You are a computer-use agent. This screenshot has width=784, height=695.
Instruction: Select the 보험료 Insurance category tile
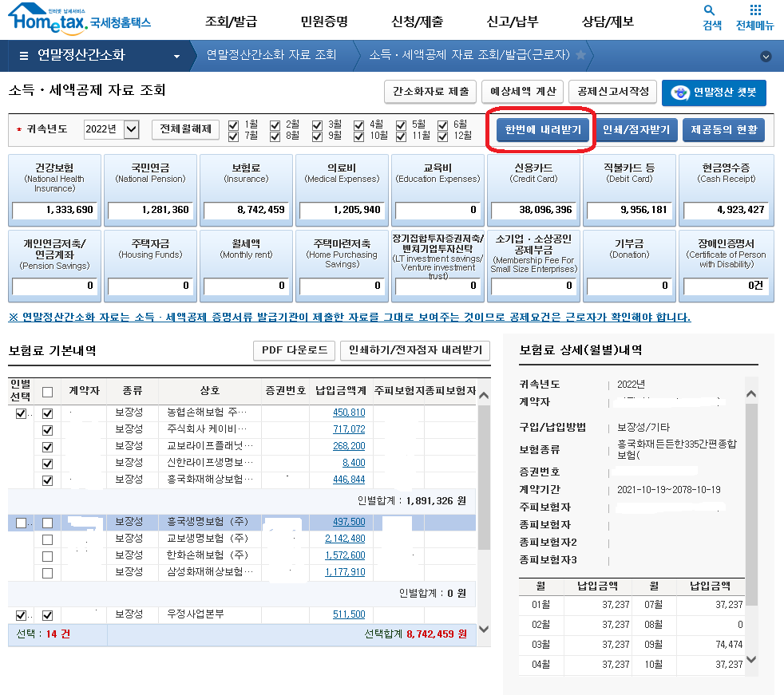246,191
